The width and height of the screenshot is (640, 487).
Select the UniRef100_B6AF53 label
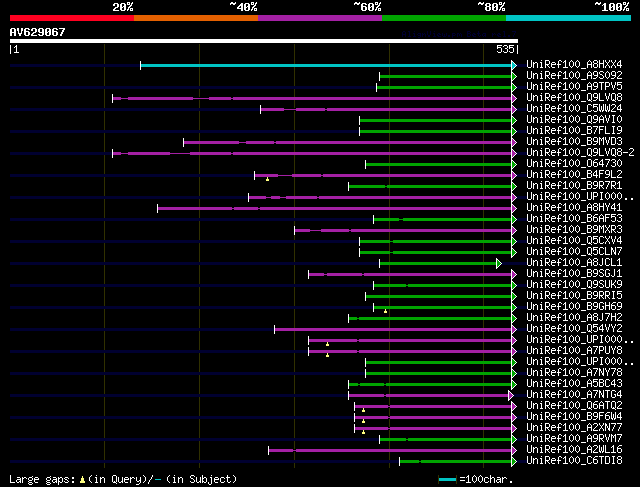point(574,219)
